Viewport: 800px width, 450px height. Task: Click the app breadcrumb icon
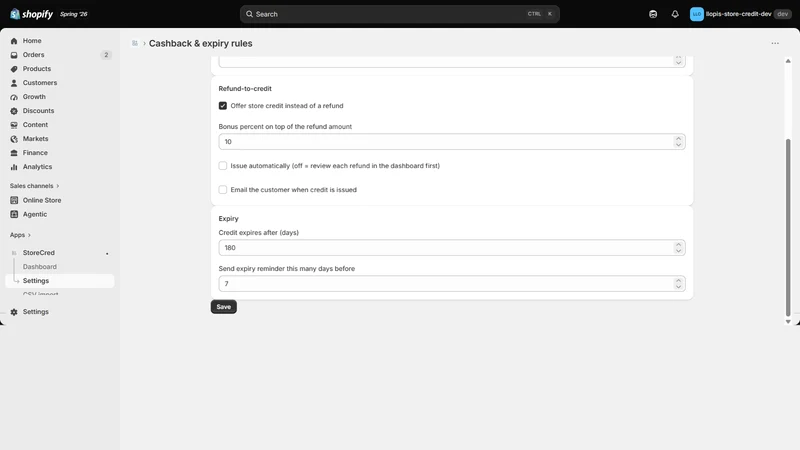[135, 43]
